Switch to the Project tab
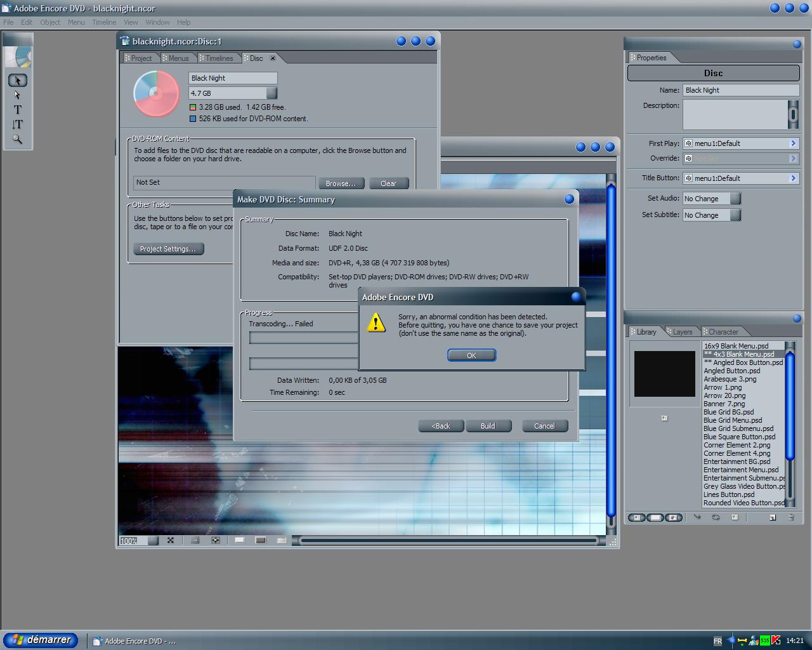Viewport: 812px width, 650px height. pos(141,58)
